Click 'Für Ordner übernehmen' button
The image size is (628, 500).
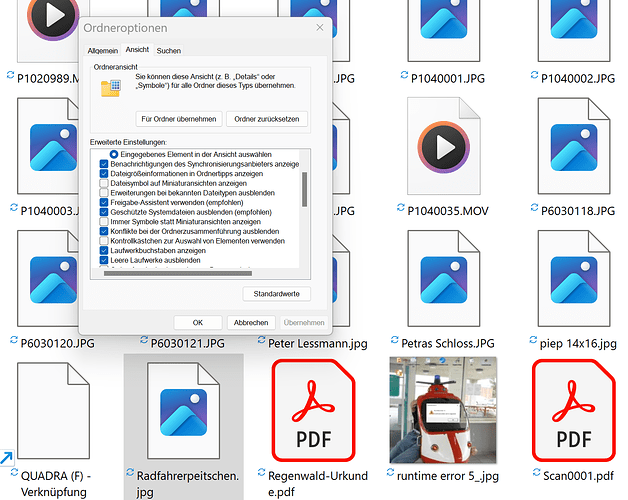(x=179, y=119)
